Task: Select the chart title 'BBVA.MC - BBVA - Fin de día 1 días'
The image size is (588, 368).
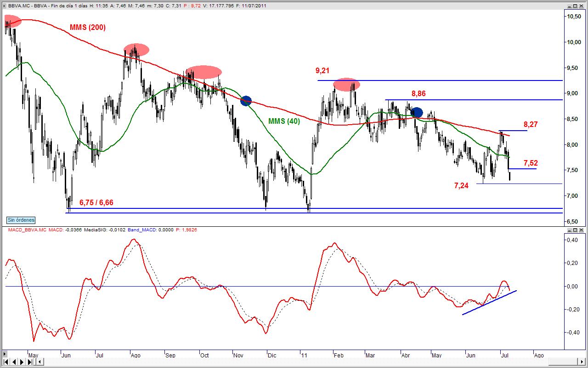Action: (x=48, y=6)
